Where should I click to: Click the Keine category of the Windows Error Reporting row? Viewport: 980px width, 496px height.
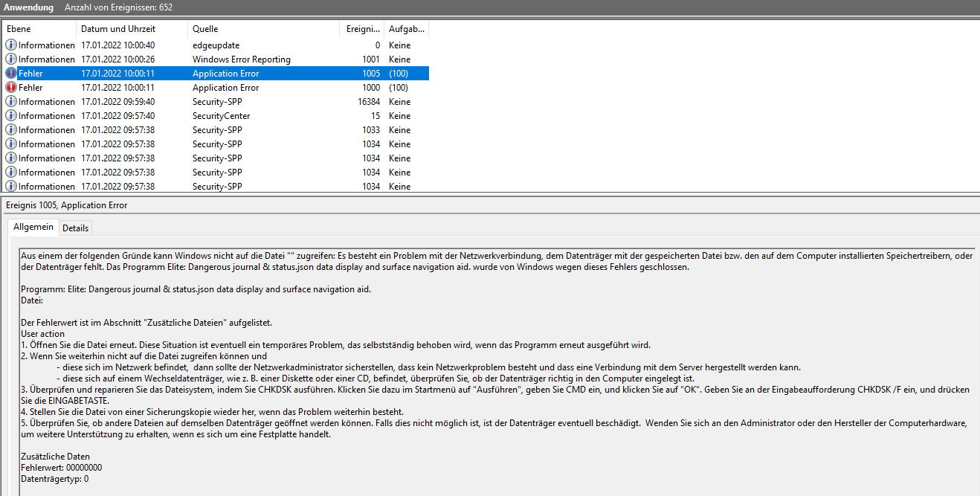click(399, 59)
